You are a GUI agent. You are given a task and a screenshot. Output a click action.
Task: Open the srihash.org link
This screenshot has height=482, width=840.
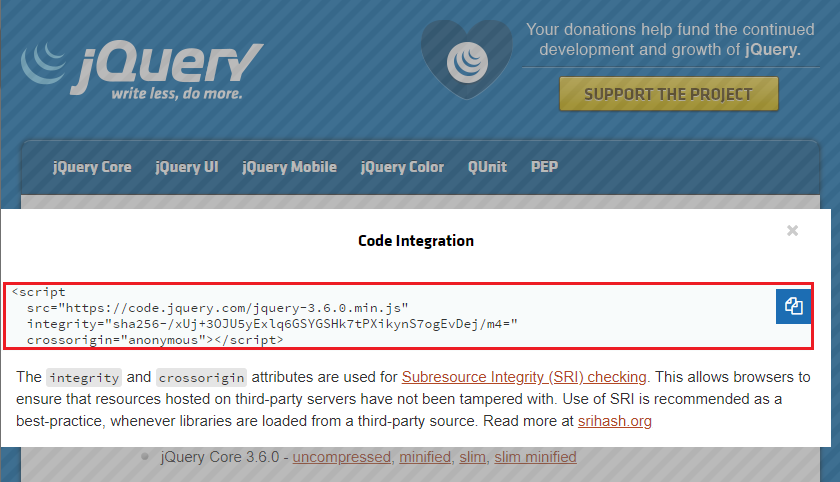[614, 421]
